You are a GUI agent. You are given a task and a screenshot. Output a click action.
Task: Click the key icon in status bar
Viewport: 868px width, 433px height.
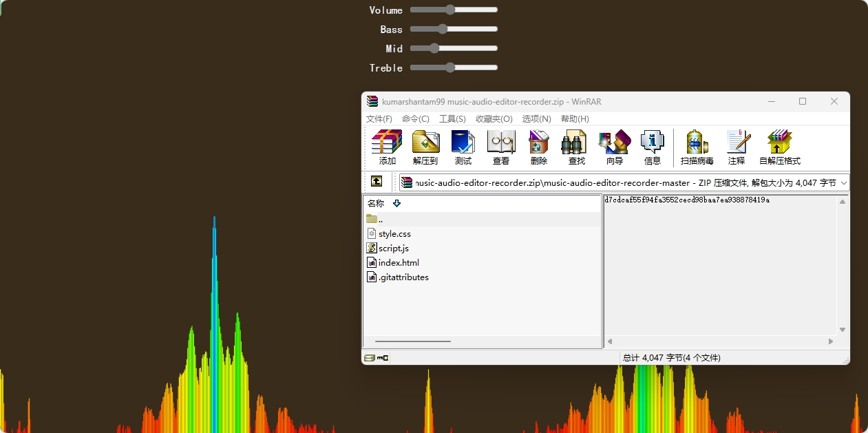pos(383,358)
